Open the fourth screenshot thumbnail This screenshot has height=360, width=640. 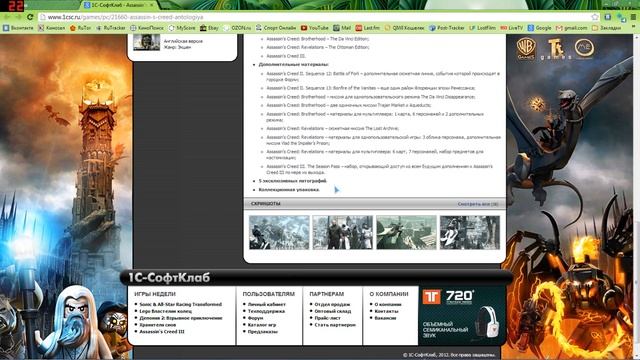pyautogui.click(x=470, y=233)
